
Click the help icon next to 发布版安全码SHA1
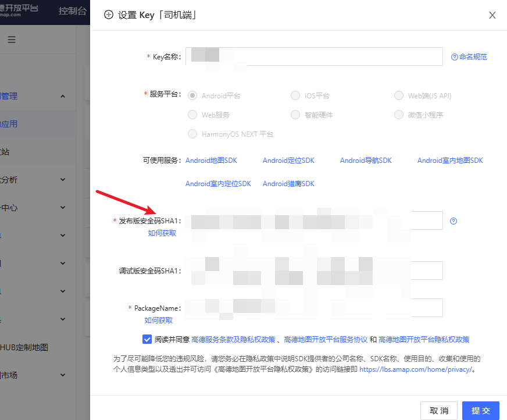454,221
